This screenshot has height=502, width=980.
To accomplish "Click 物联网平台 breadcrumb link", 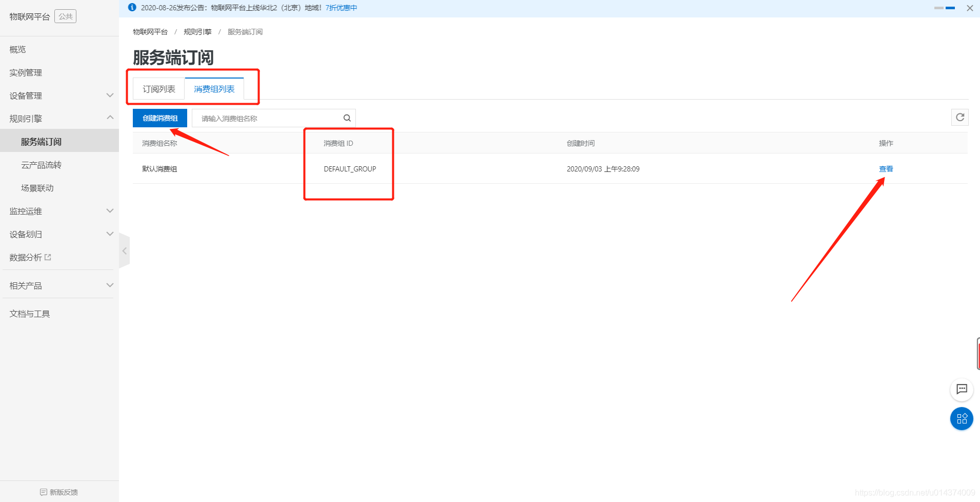I will [150, 32].
